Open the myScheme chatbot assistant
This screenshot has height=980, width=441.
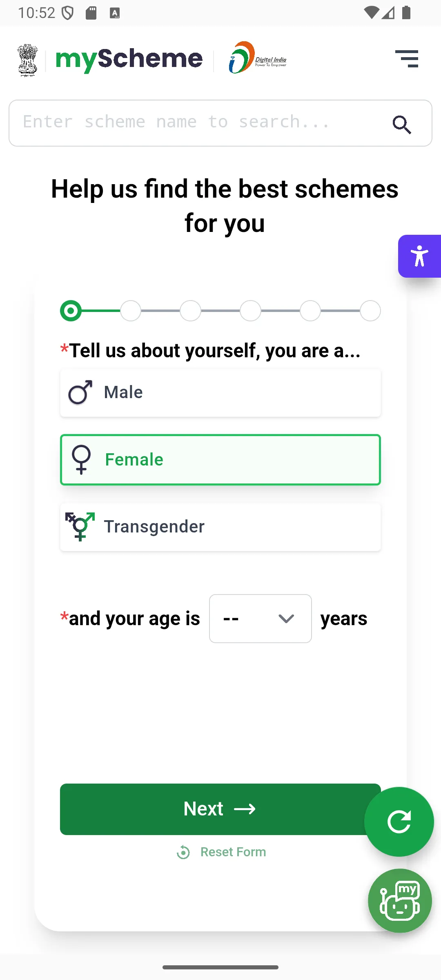pos(400,900)
